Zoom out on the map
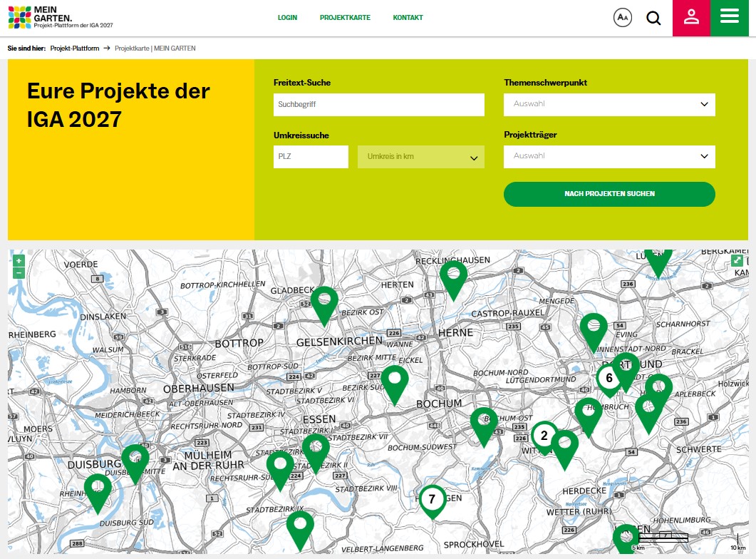 click(x=19, y=273)
